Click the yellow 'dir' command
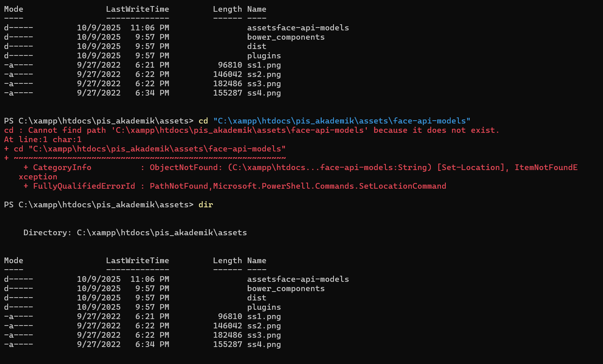 205,204
